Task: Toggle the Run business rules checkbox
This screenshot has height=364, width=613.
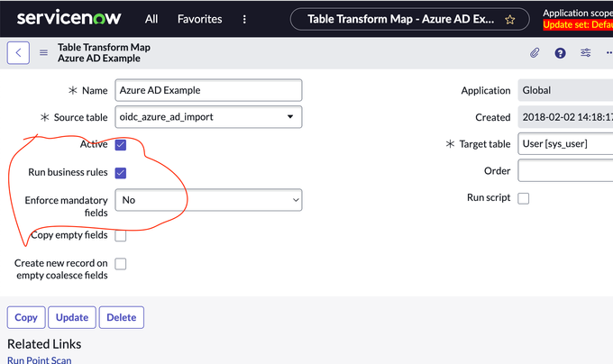Action: [121, 173]
